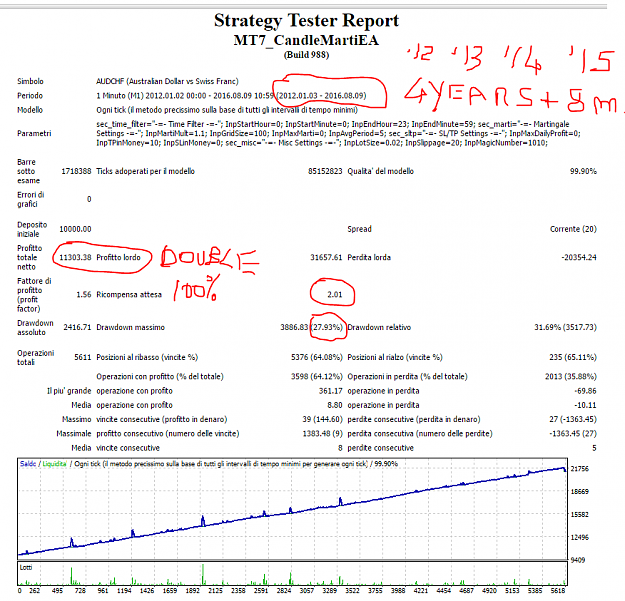Click bars in test value "1718388"
The height and width of the screenshot is (601, 625).
(x=76, y=171)
